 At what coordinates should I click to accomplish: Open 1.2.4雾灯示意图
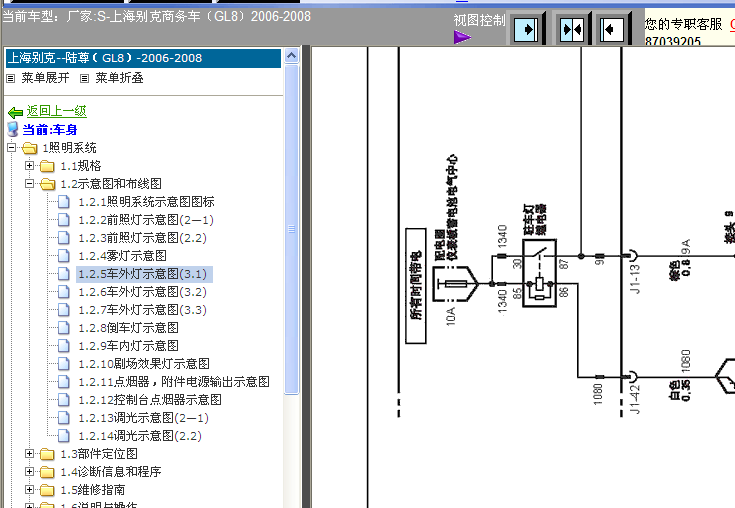pos(122,256)
